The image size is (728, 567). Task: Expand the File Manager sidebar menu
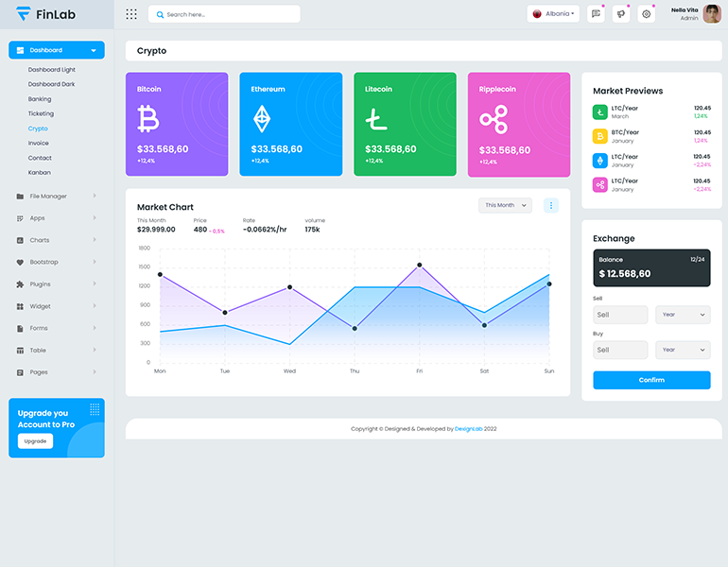[56, 197]
